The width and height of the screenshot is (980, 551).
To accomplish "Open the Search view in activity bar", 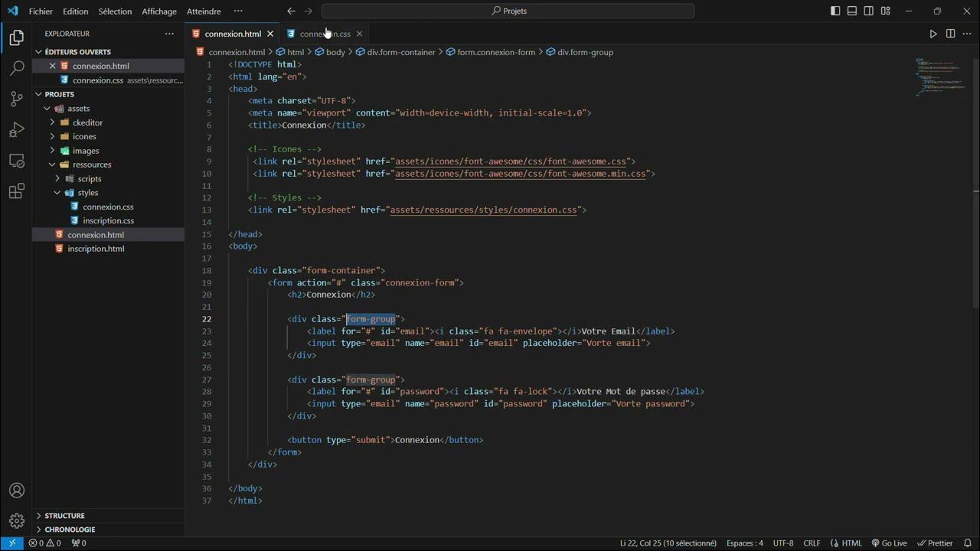I will pos(16,68).
